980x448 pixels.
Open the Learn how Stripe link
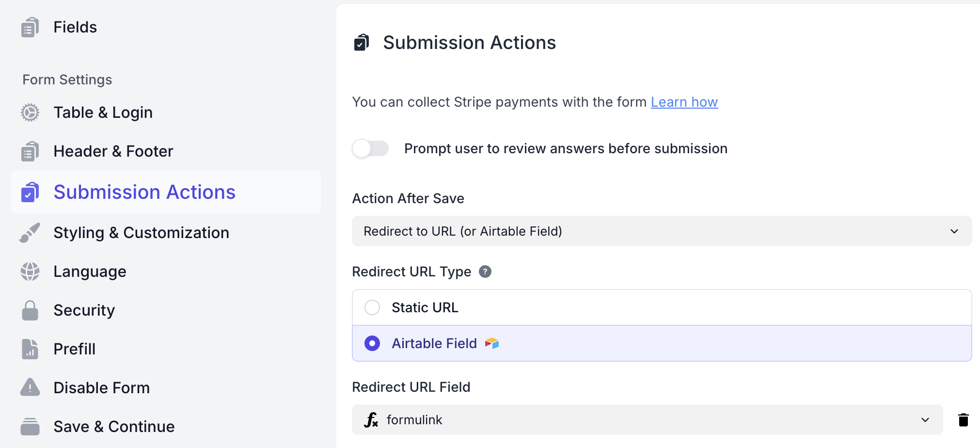684,102
